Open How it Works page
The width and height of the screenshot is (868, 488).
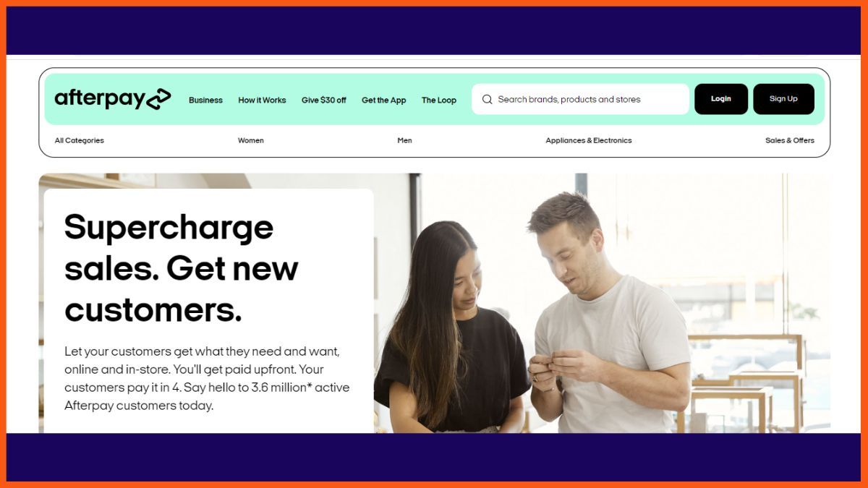pos(262,100)
